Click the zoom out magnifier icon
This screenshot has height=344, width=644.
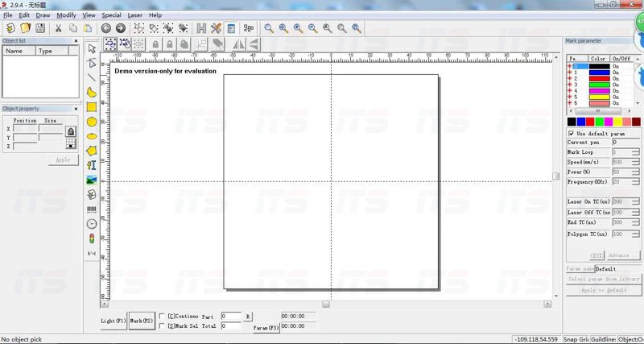pos(313,28)
